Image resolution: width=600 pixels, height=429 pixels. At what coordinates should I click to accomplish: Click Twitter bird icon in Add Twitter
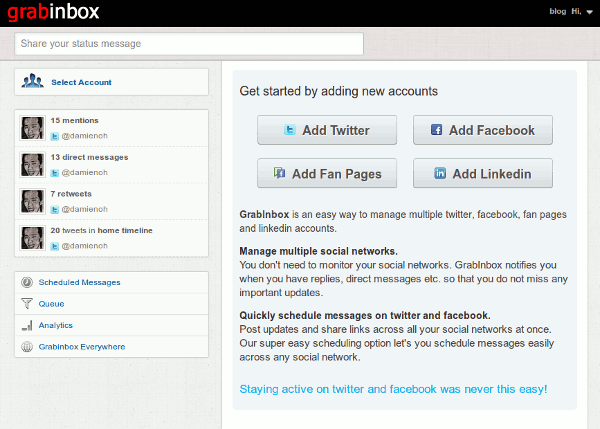click(x=290, y=130)
